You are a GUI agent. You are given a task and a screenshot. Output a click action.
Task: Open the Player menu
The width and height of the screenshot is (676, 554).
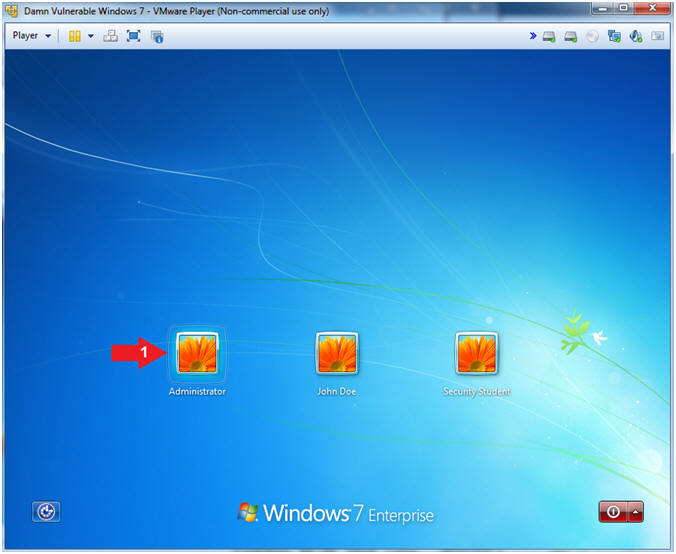pyautogui.click(x=31, y=36)
